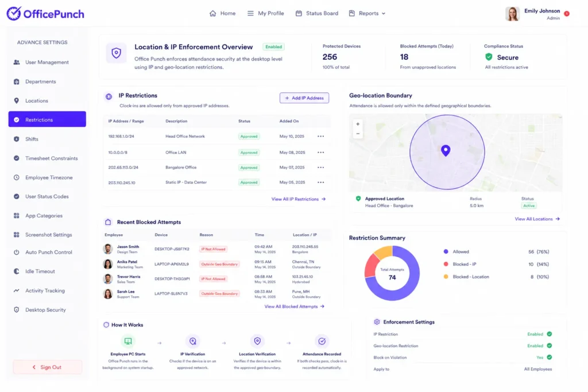
Task: Click the Activity Tracking chart icon
Action: click(x=17, y=290)
